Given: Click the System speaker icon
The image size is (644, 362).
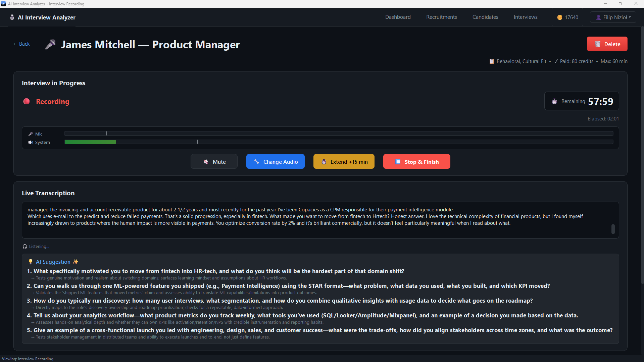Looking at the screenshot, I should (x=31, y=142).
